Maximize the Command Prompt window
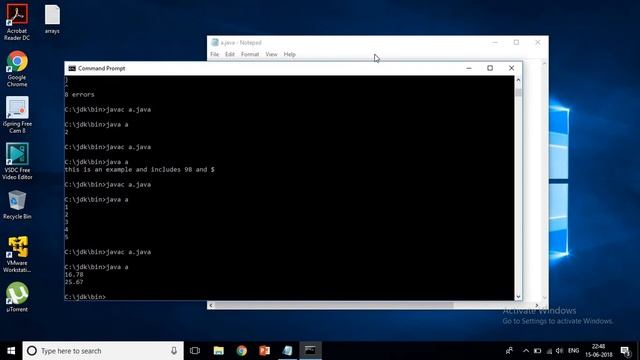The image size is (640, 360). pyautogui.click(x=490, y=68)
